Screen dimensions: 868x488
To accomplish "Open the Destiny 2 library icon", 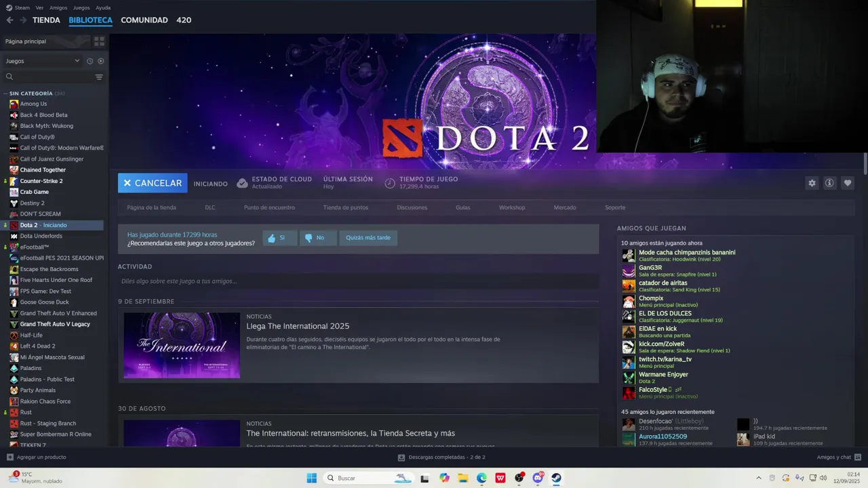I will click(14, 203).
